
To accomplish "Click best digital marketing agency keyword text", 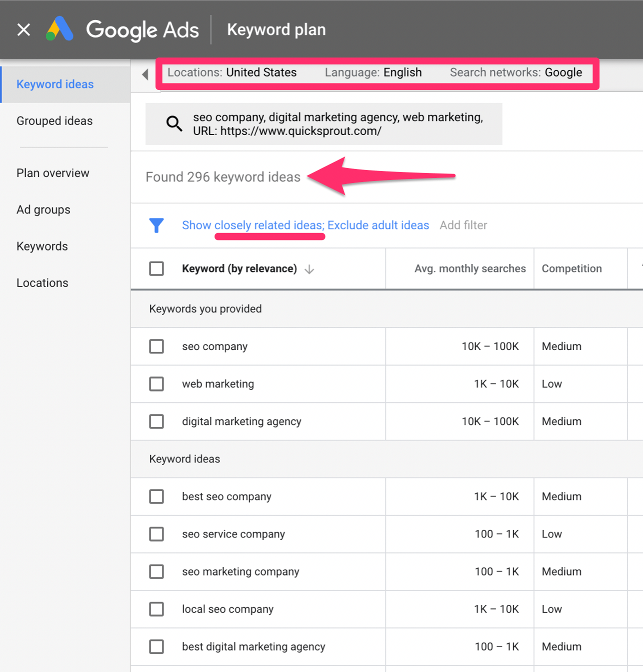I will pyautogui.click(x=253, y=646).
